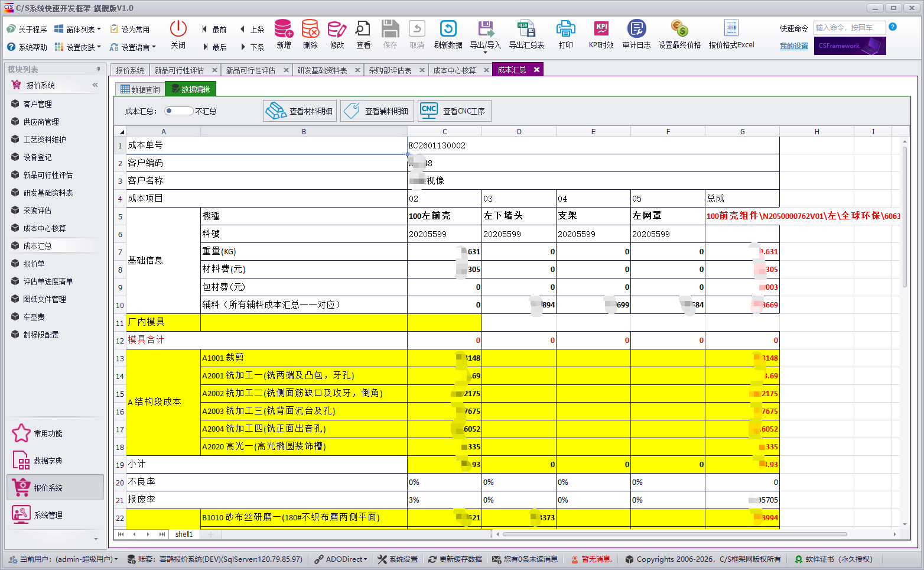Open the 审计日志 audit log icon
Viewport: 924px width, 570px height.
click(x=636, y=28)
